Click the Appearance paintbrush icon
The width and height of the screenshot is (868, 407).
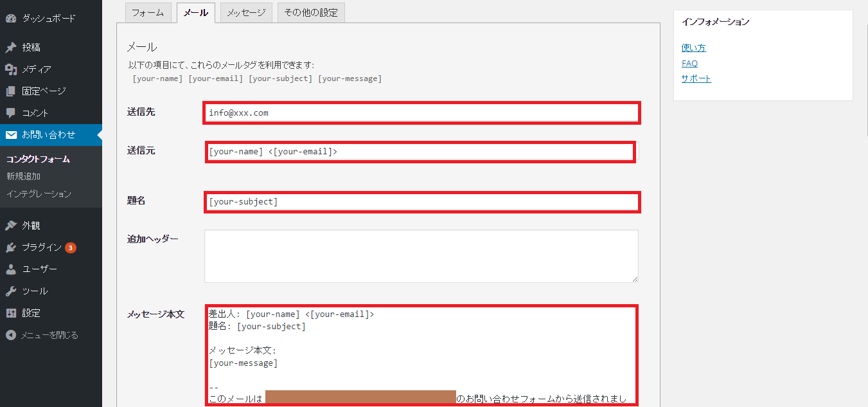click(11, 226)
